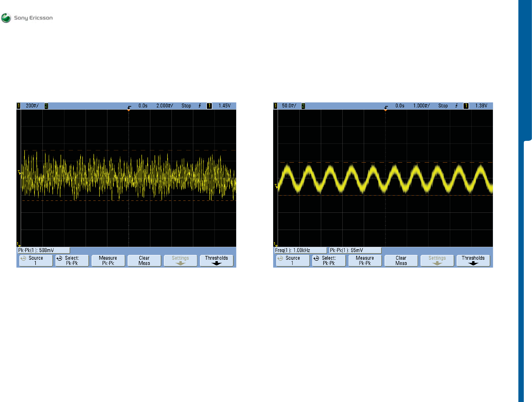Click the left scope Source 1 softkey
Screen dimensions: 532x402
tap(36, 260)
